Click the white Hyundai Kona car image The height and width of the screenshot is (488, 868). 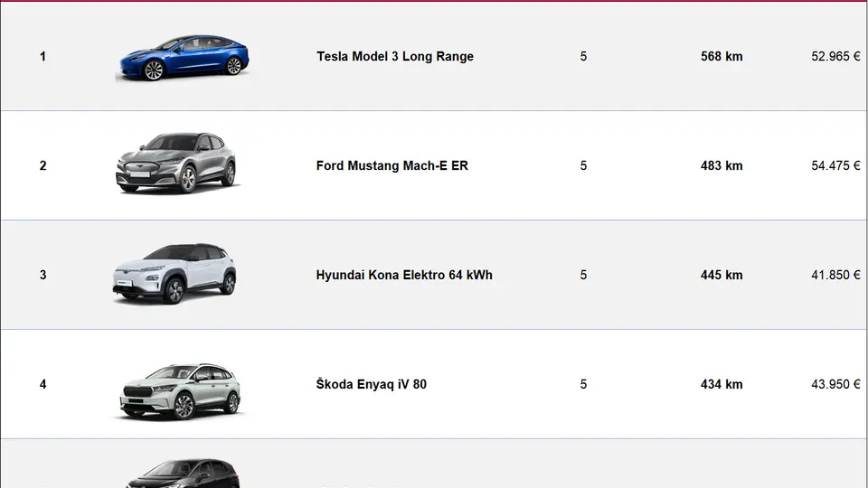175,273
